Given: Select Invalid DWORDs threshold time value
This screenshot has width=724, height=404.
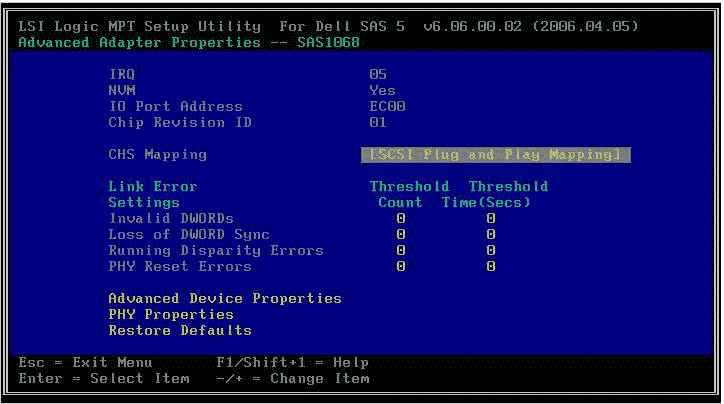Looking at the screenshot, I should (490, 218).
